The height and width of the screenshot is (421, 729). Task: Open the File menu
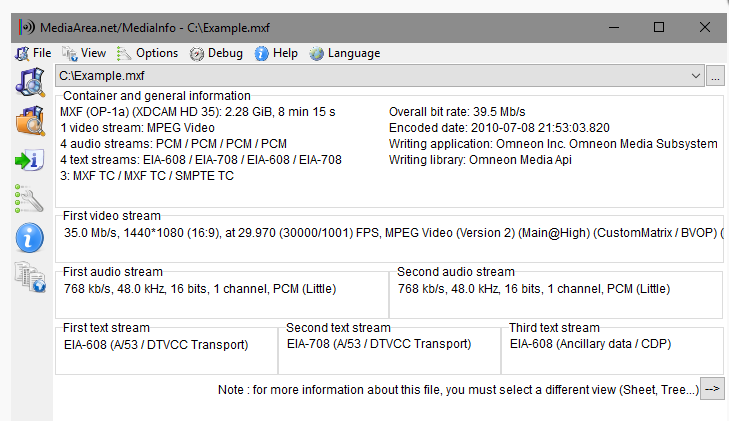[33, 53]
